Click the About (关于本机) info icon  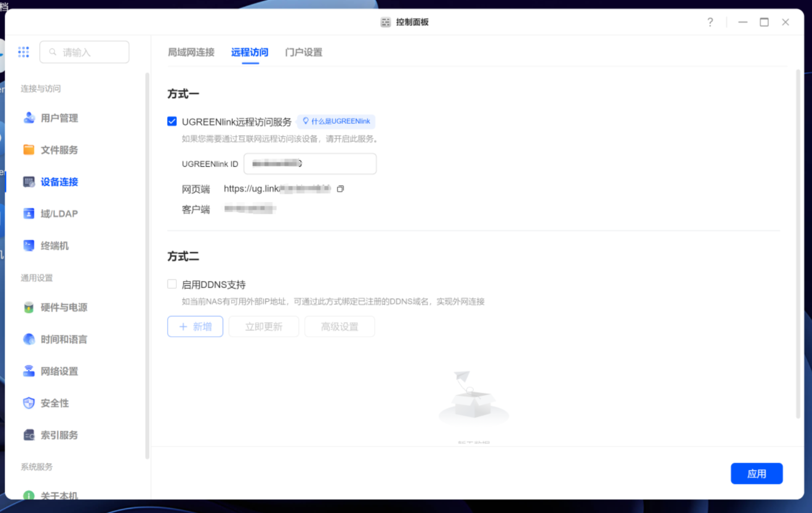[x=29, y=495]
